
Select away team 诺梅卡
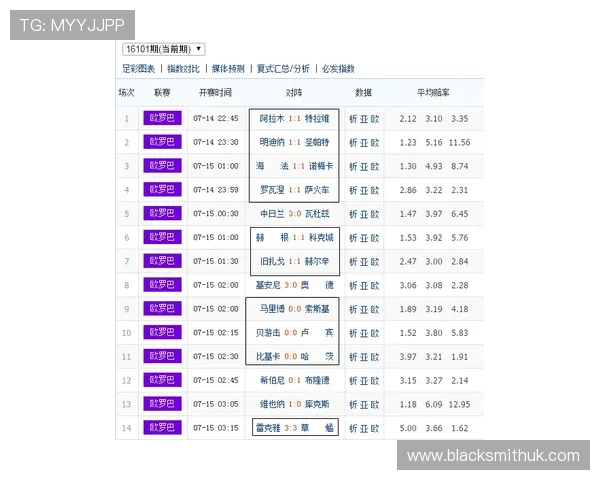pyautogui.click(x=321, y=166)
